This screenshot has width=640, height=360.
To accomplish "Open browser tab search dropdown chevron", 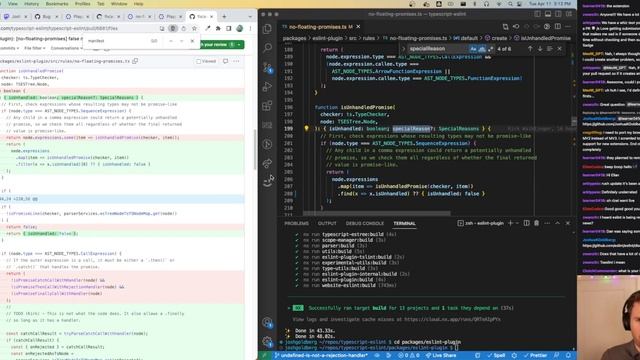I will [250, 16].
